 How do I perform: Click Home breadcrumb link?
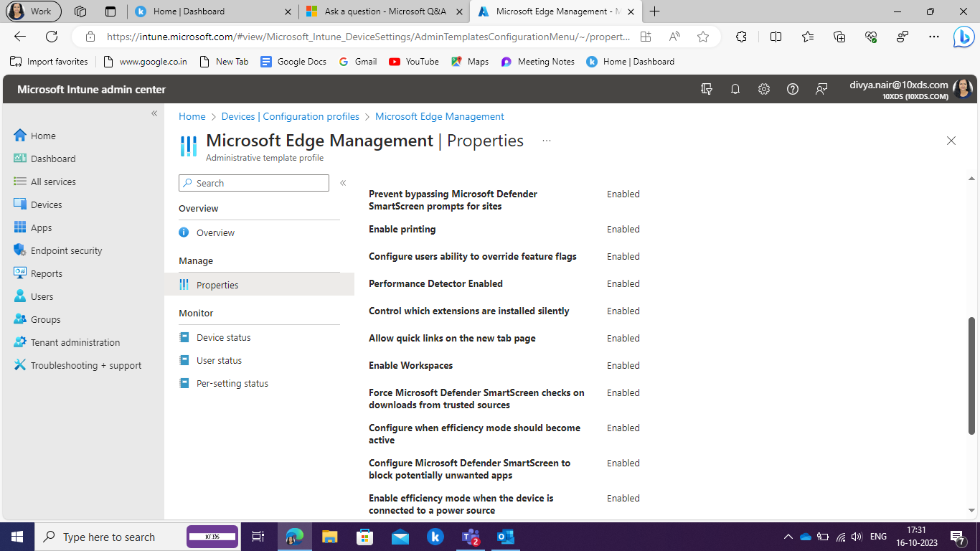tap(192, 116)
